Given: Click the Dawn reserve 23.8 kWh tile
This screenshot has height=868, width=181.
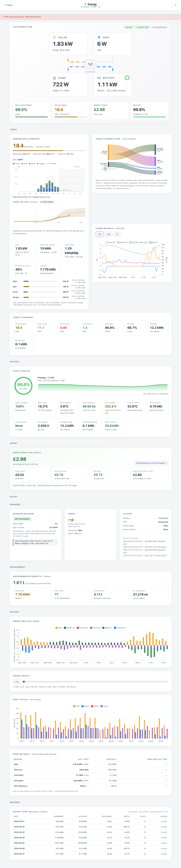Looking at the screenshot, I should [x=113, y=426].
